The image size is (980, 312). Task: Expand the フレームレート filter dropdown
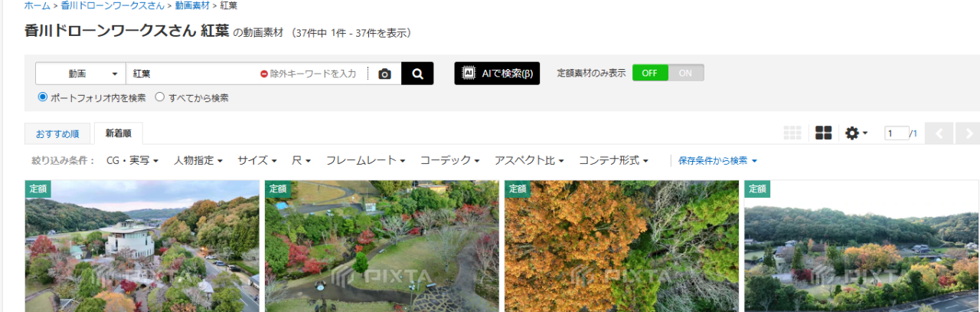pyautogui.click(x=365, y=161)
